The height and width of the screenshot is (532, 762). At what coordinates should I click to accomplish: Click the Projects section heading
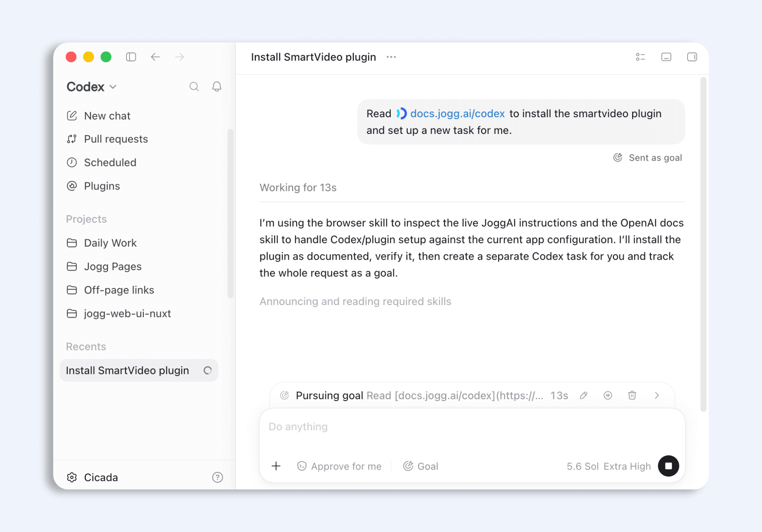coord(86,219)
